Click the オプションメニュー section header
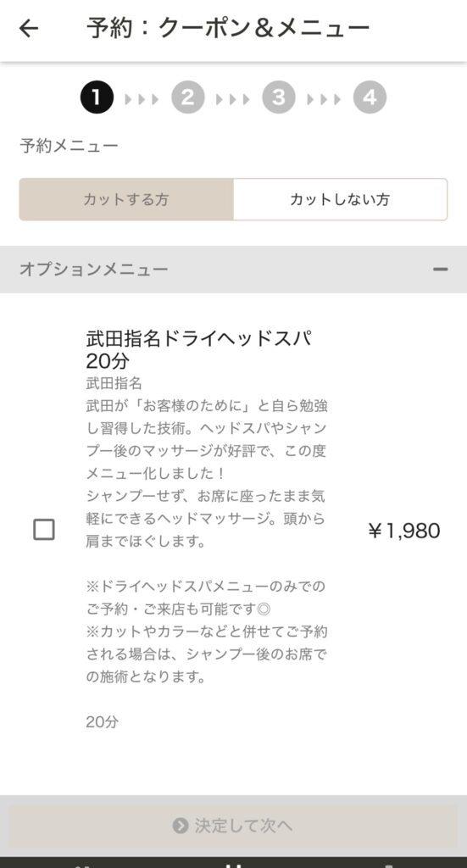The height and width of the screenshot is (868, 467). 234,270
